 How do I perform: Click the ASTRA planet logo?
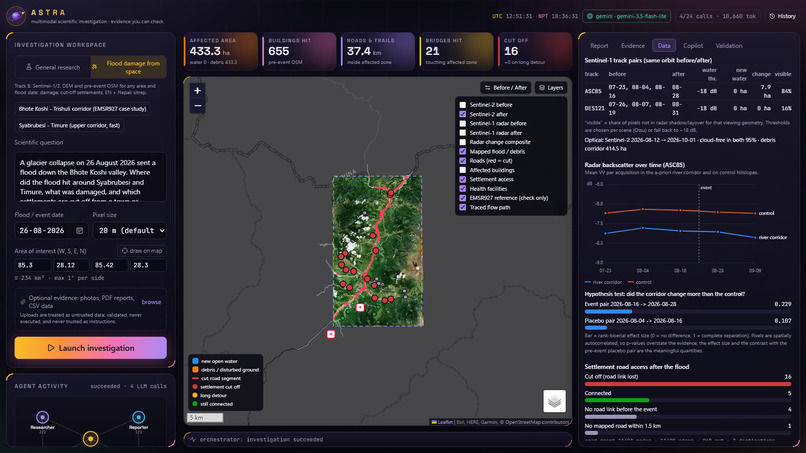tap(16, 16)
